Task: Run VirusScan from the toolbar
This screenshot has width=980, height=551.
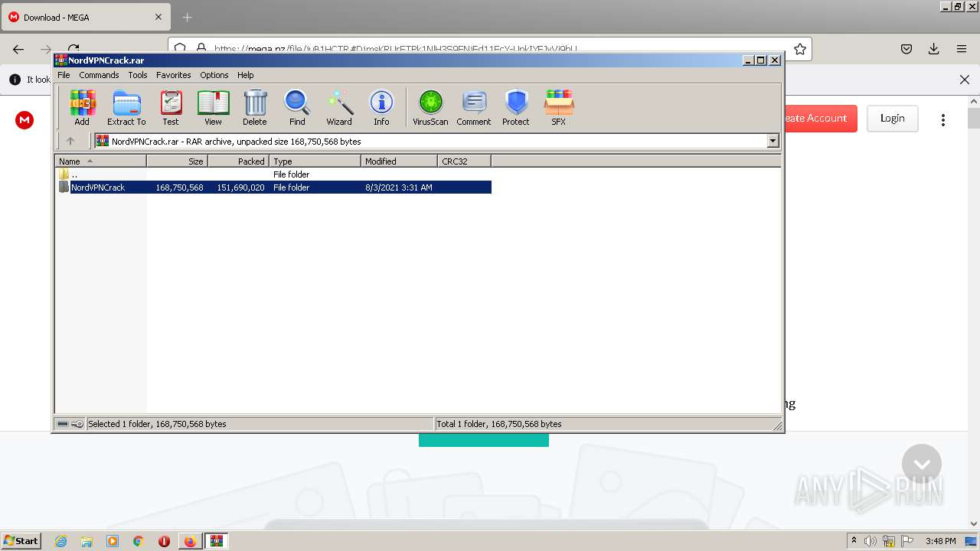Action: (430, 107)
